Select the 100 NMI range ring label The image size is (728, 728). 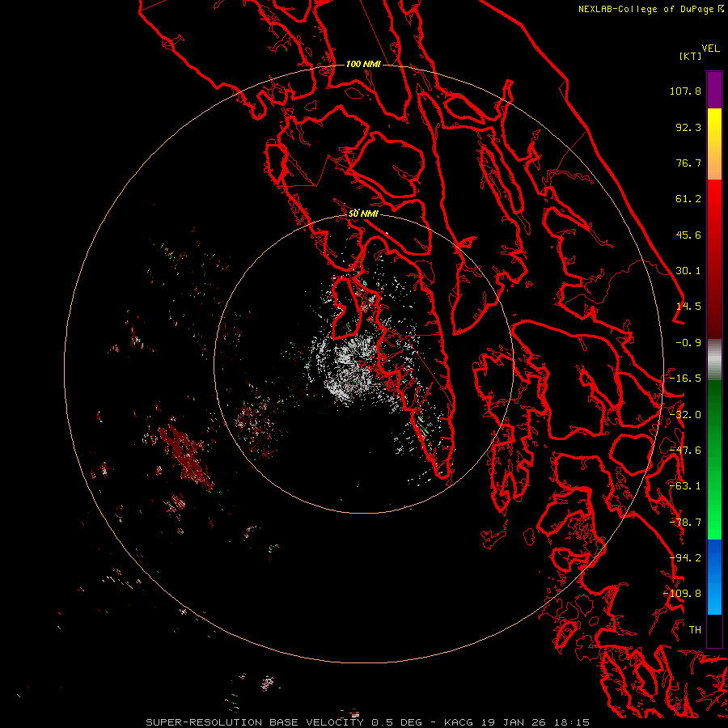pos(363,64)
